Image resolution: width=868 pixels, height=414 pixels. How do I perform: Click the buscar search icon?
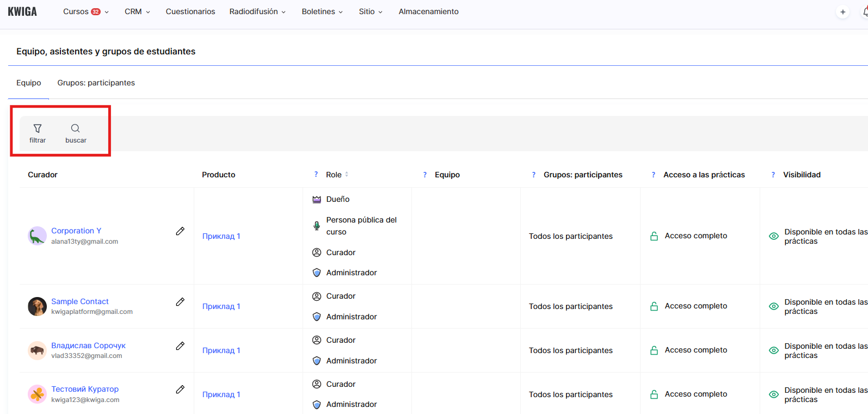(76, 133)
